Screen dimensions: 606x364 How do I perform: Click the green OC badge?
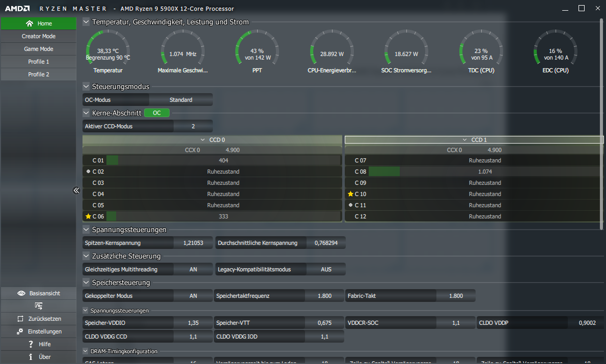(157, 113)
